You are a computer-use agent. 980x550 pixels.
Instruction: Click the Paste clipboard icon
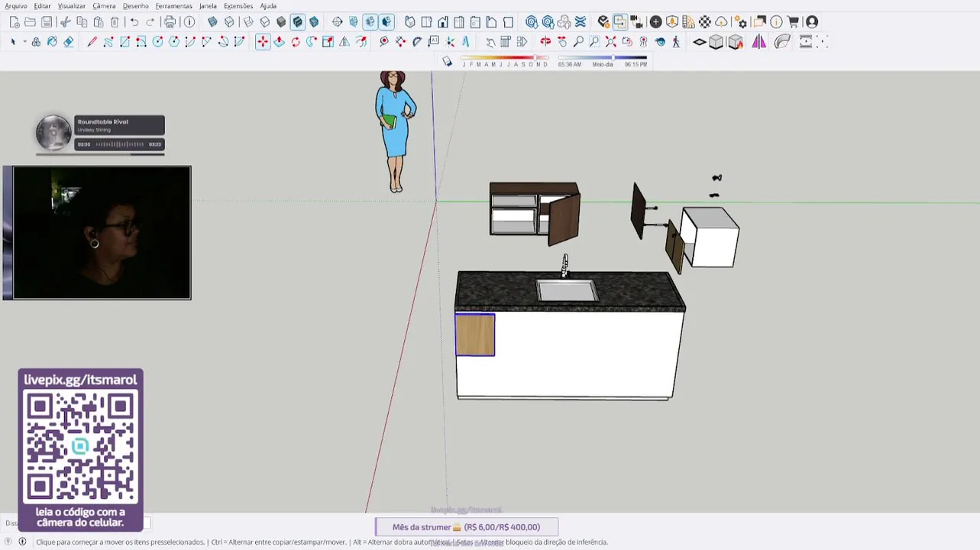98,22
